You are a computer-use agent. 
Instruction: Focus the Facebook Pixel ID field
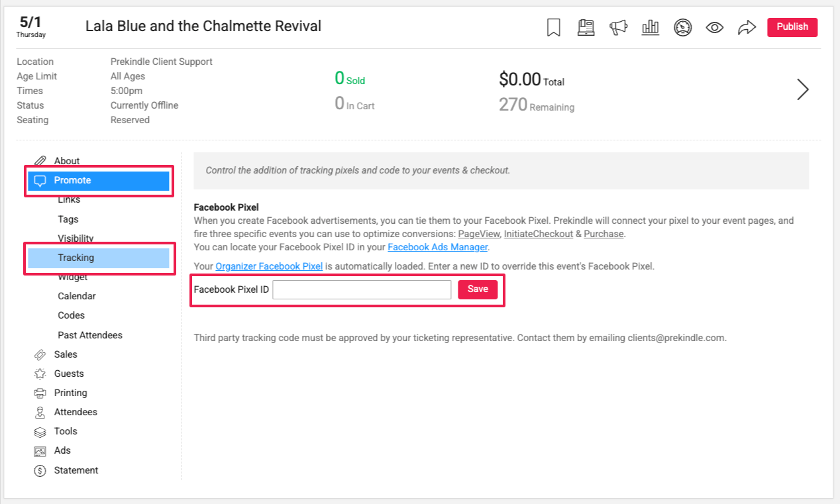point(362,290)
